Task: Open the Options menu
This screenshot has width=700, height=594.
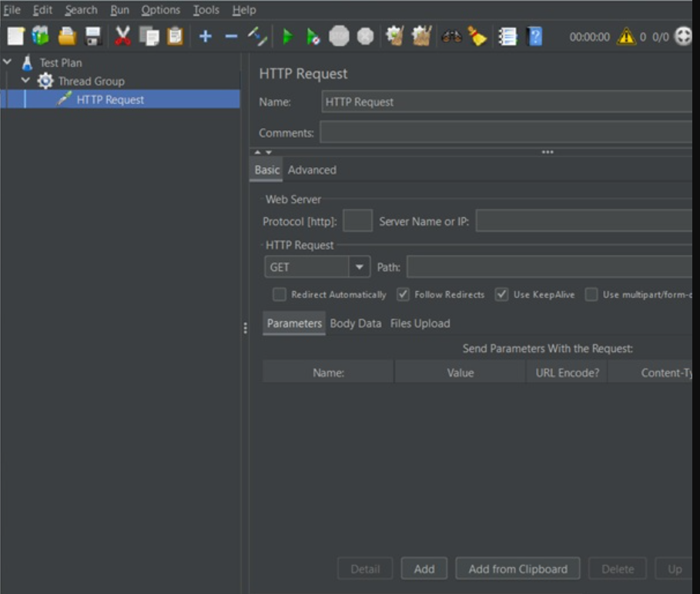Action: click(160, 10)
